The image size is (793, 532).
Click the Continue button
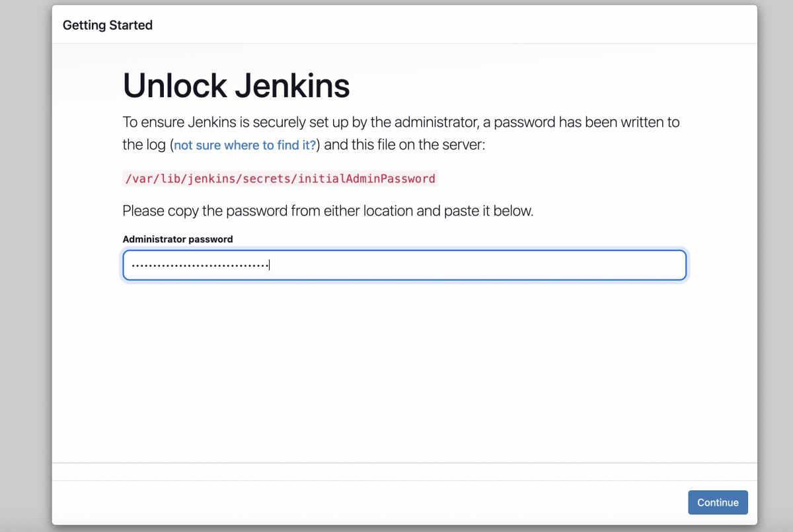(x=718, y=502)
